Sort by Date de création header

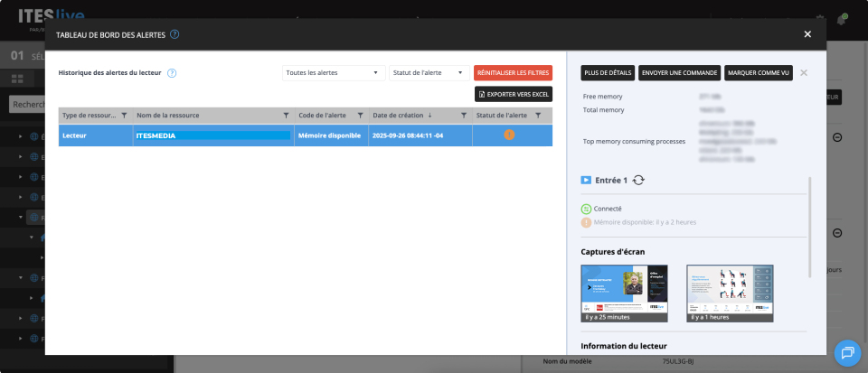401,116
